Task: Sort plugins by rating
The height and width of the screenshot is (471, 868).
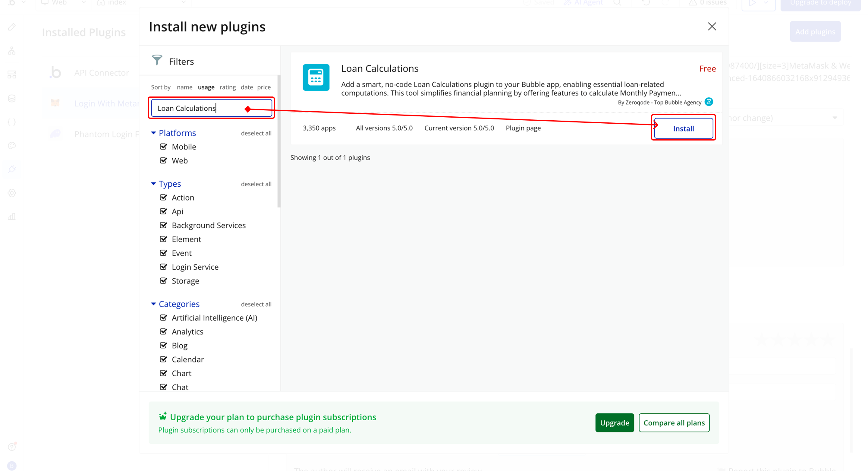Action: click(x=228, y=87)
